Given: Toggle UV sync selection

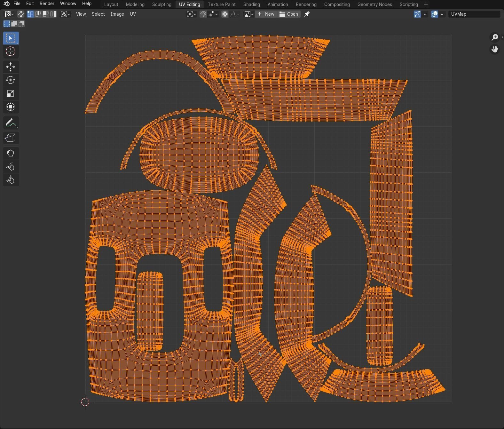Looking at the screenshot, I should click(21, 14).
